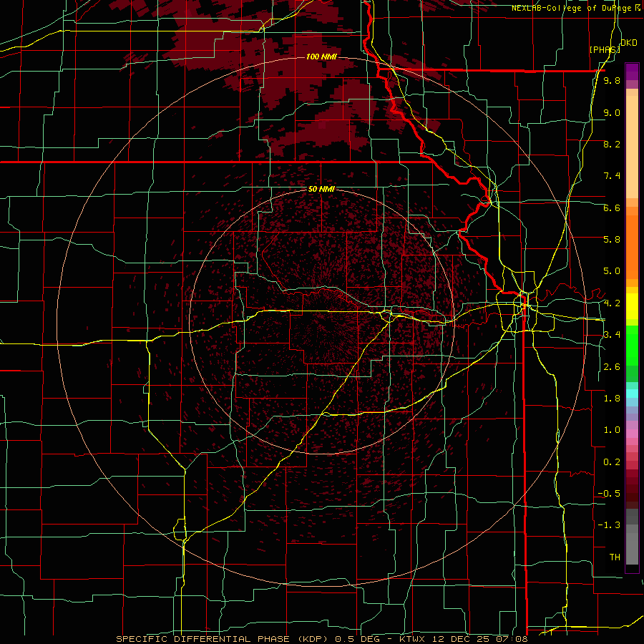The width and height of the screenshot is (644, 644).
Task: Click the 50 NMI range ring label
Action: click(x=321, y=189)
